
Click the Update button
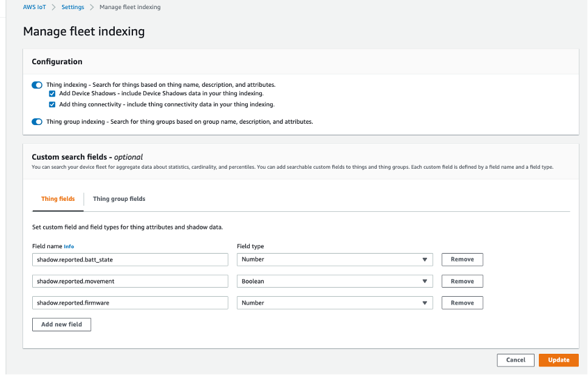[558, 360]
